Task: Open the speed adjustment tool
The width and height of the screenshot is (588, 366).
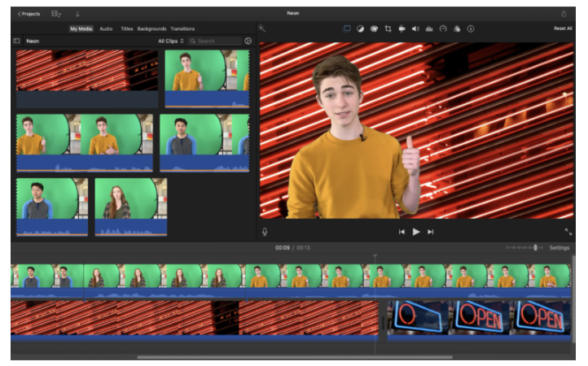Action: coord(443,28)
